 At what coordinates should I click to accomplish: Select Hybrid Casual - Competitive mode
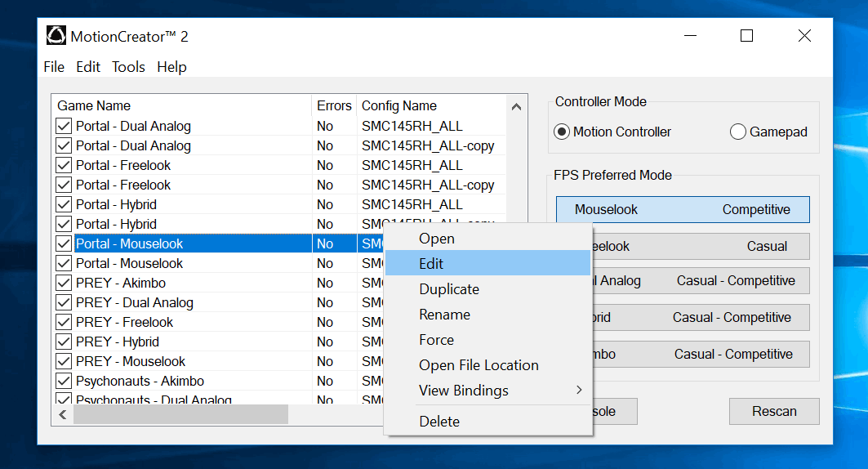[701, 317]
